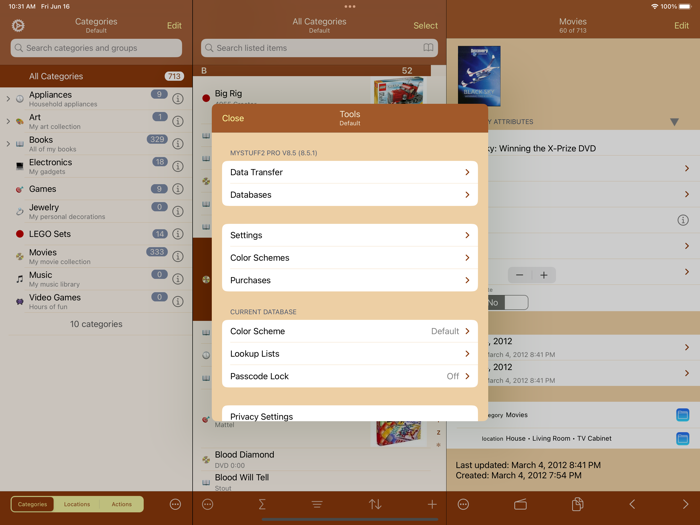The image size is (700, 525).
Task: Select All Categories row
Action: [x=96, y=76]
